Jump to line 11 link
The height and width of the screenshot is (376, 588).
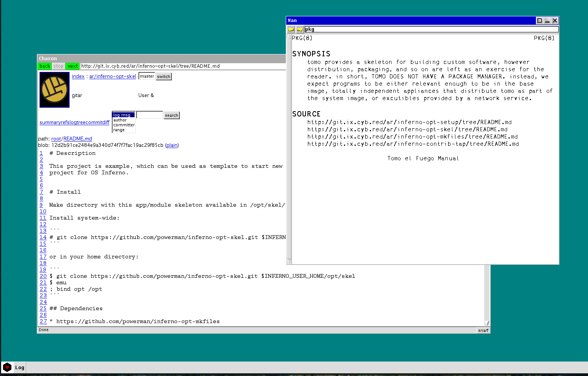pos(43,218)
